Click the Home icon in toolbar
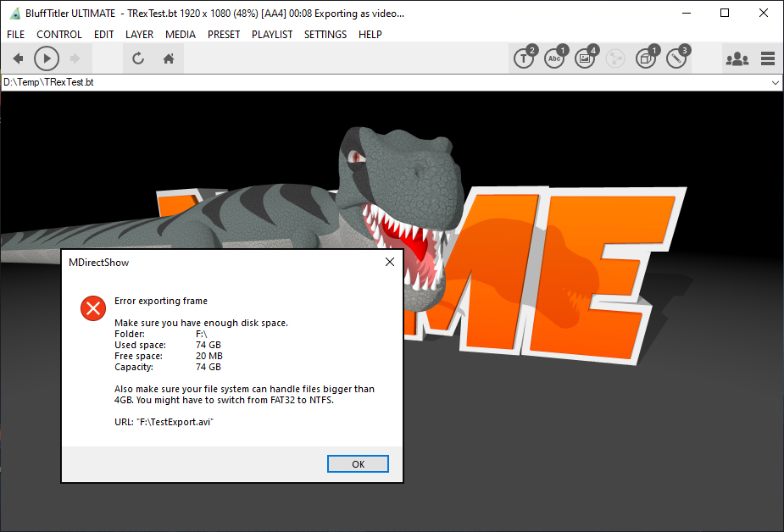The width and height of the screenshot is (784, 532). point(169,59)
